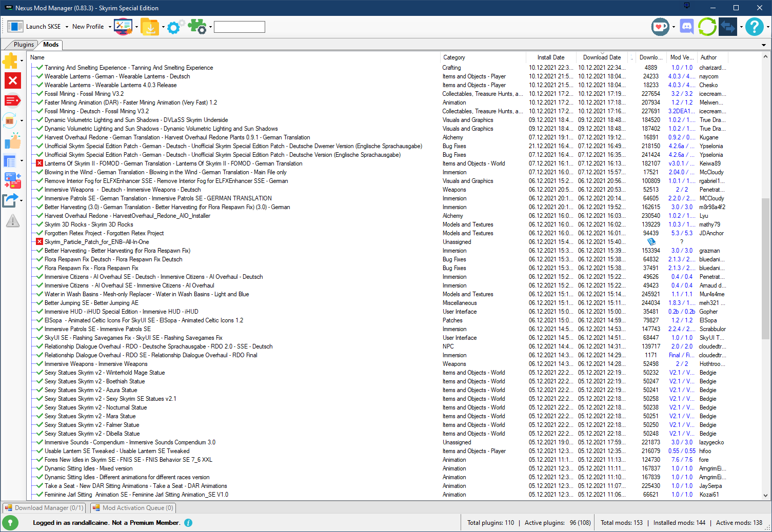This screenshot has height=532, width=772.
Task: Click the Discord icon in the toolbar
Action: 686,27
